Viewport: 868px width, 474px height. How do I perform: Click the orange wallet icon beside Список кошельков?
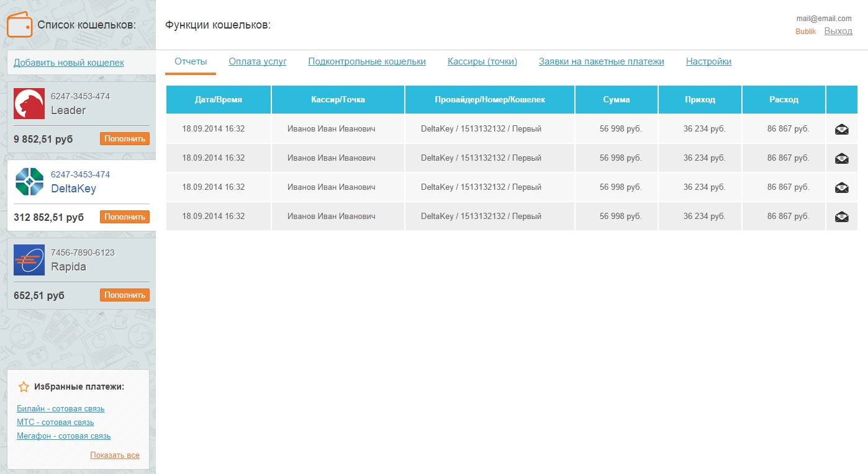coord(19,25)
